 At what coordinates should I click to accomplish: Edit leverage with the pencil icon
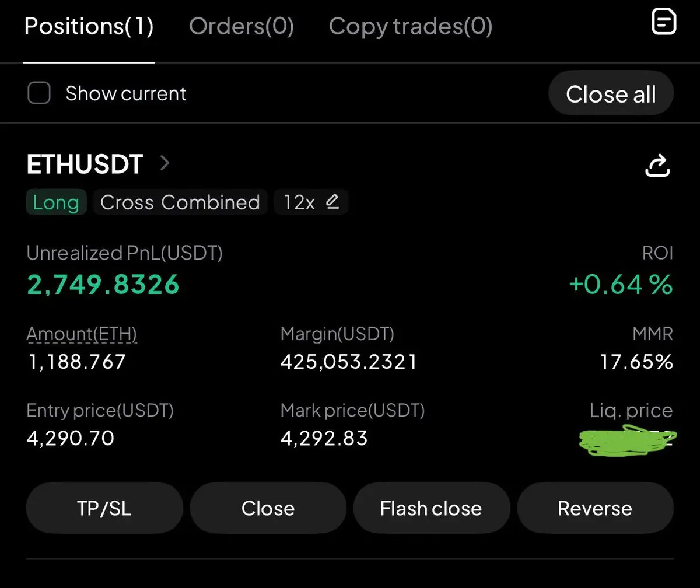(x=332, y=202)
